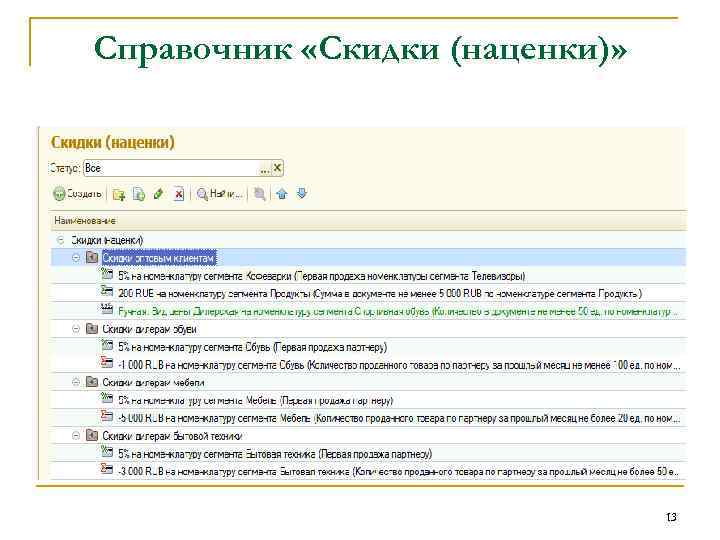The width and height of the screenshot is (720, 540).
Task: Open the Найти search button
Action: point(219,194)
